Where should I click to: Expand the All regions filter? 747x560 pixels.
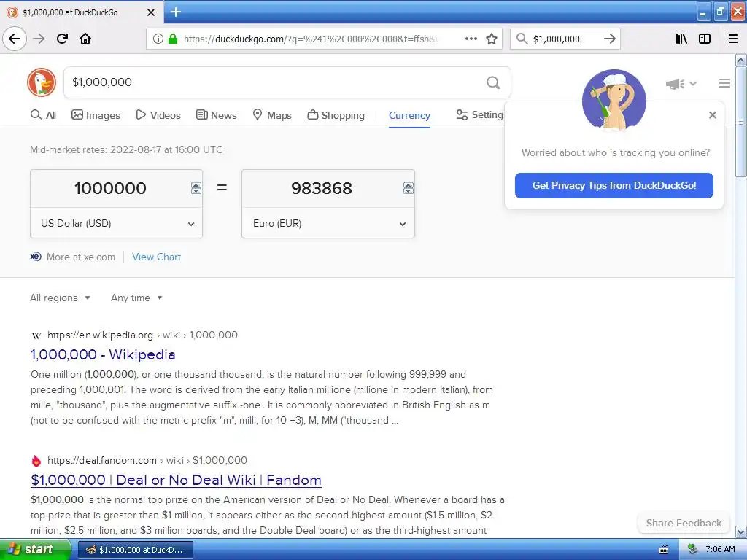coord(60,297)
